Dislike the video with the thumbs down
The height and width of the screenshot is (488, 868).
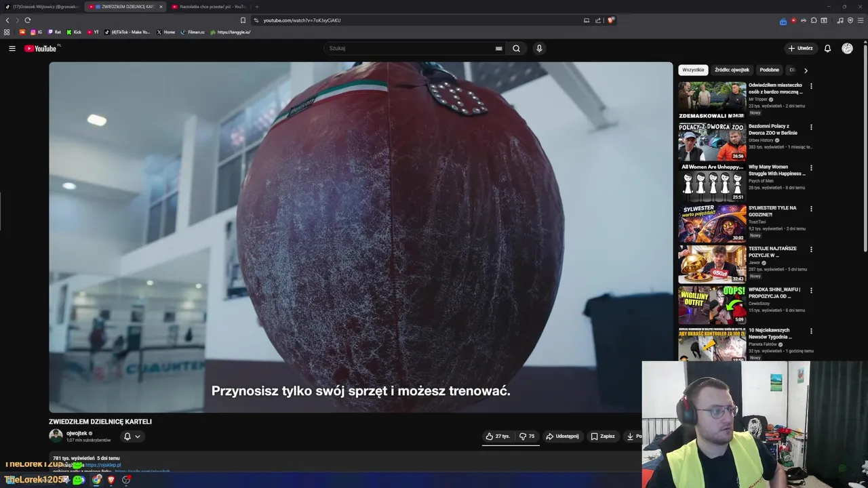pos(527,436)
